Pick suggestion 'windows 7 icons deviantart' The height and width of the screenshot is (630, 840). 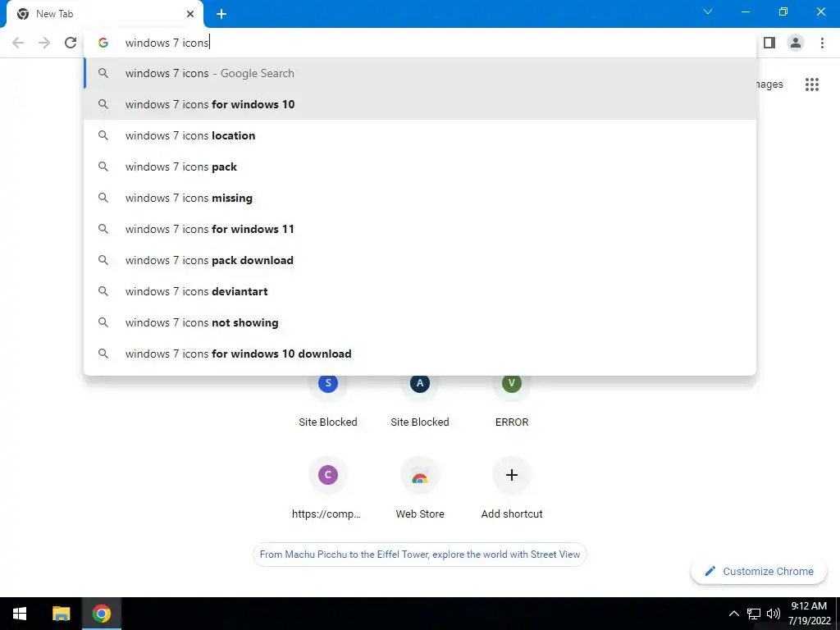[420, 291]
